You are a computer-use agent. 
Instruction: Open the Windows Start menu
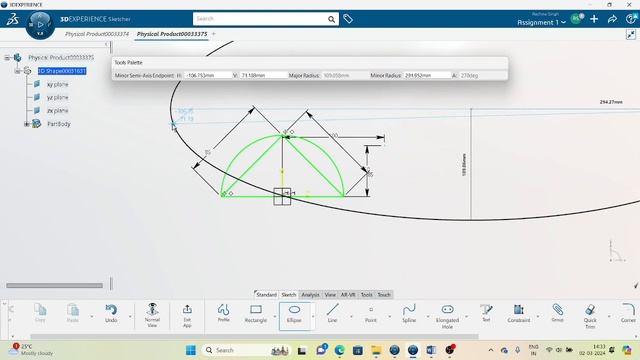point(191,350)
